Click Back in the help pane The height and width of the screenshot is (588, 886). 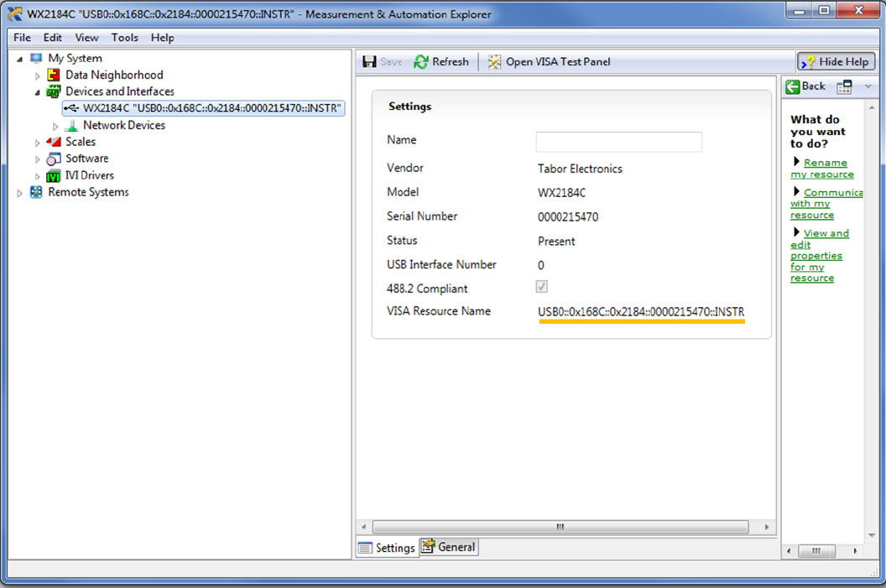click(805, 86)
